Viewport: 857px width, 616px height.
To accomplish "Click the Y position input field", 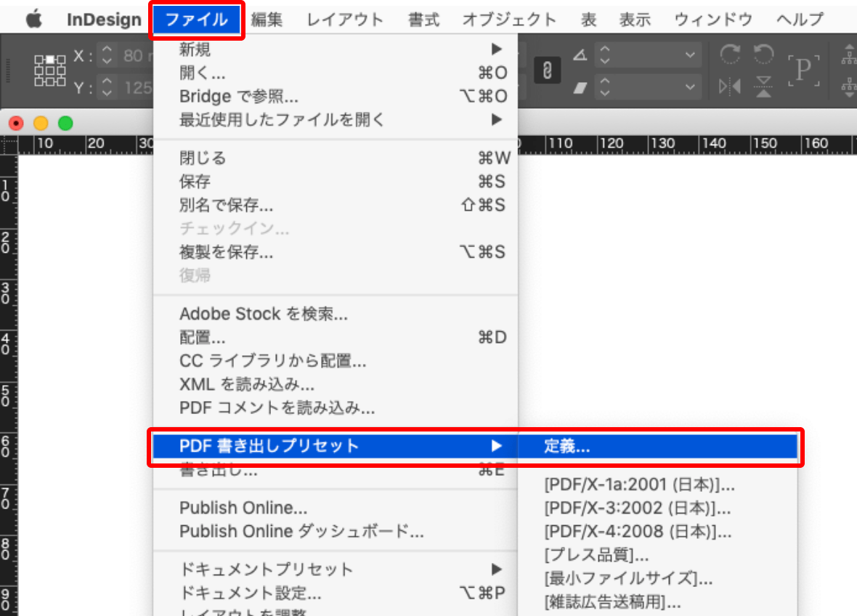I will point(136,87).
